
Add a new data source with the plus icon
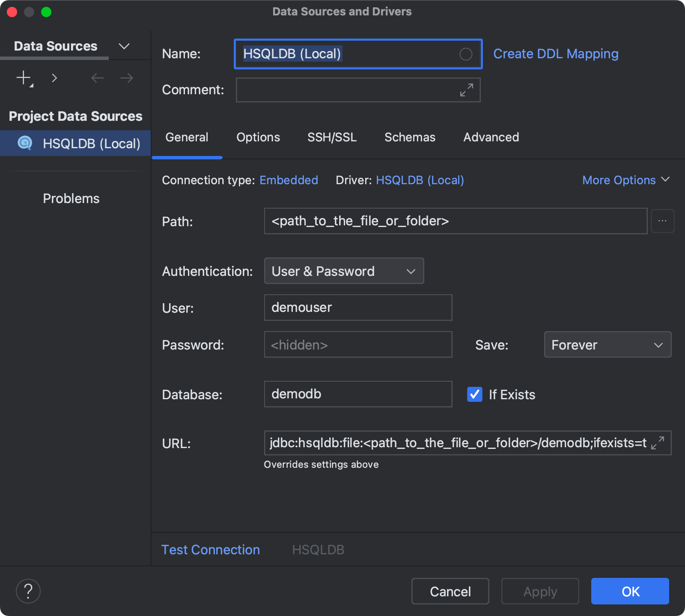(23, 77)
